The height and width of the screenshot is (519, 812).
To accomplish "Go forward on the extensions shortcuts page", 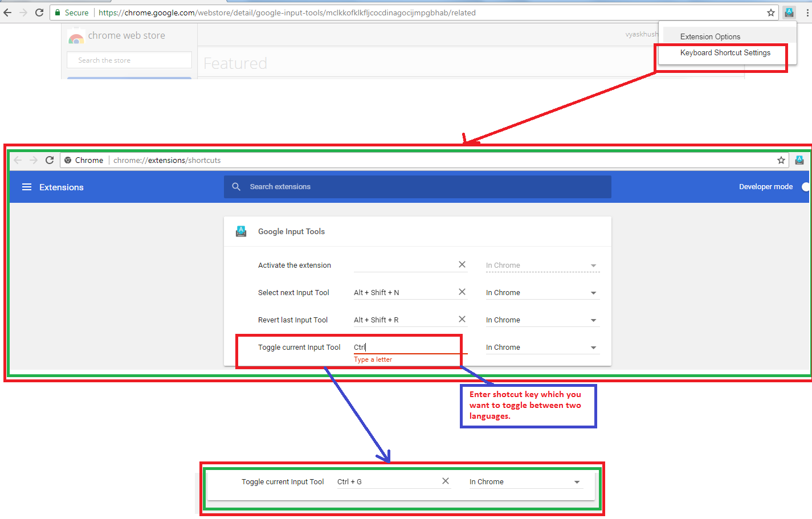I will (x=34, y=160).
